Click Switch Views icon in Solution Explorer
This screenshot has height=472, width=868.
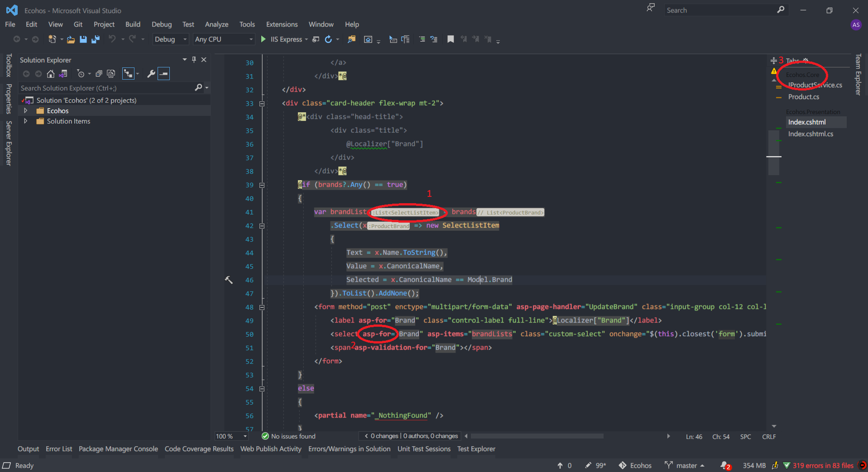pos(63,74)
